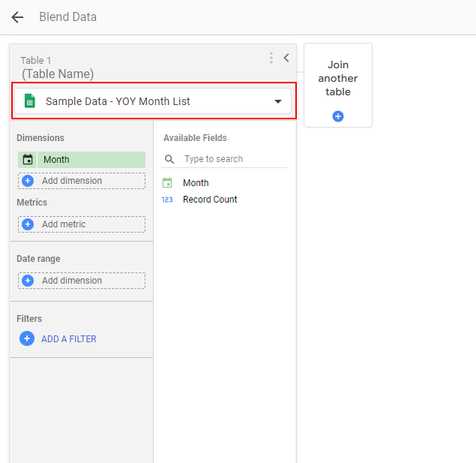Click the plus icon on the Join another table card

click(x=338, y=116)
